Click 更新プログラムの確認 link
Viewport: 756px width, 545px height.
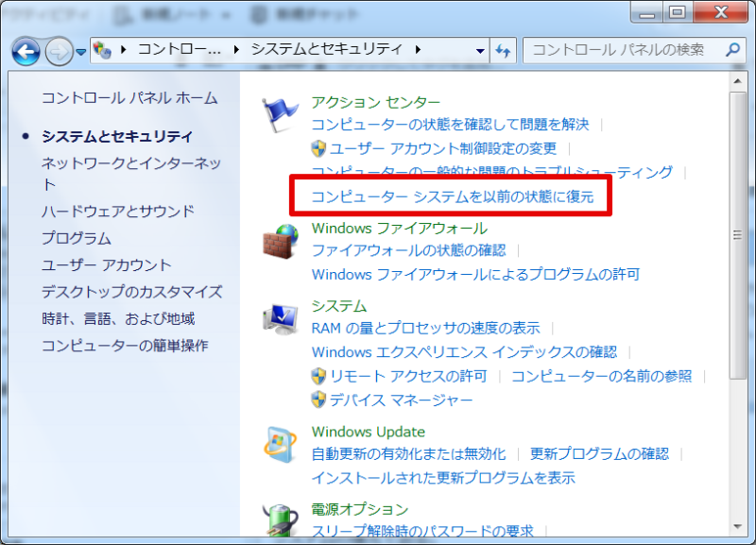(600, 454)
